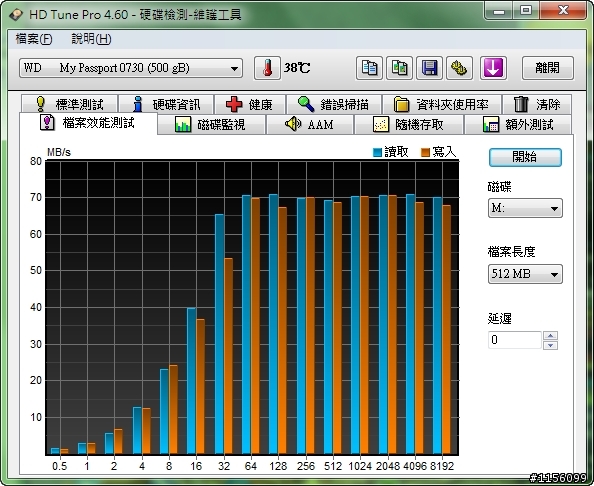Image resolution: width=594 pixels, height=486 pixels.
Task: Expand the WD My Passport drive dropdown
Action: pyautogui.click(x=131, y=68)
